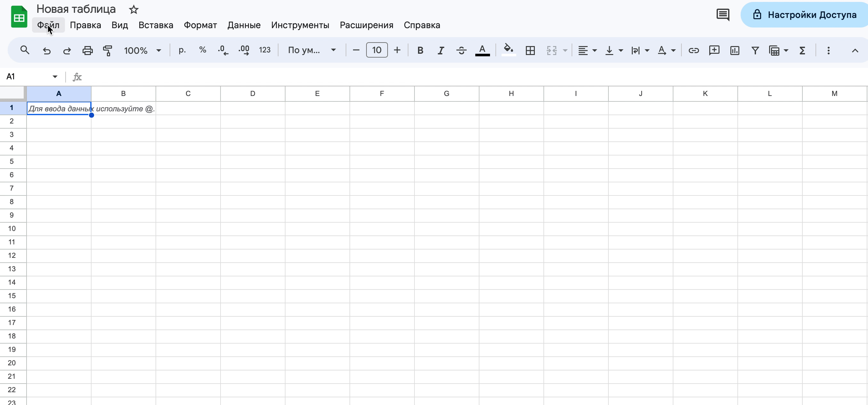Decrease decimal places
Screen dimensions: 868x405
(223, 50)
